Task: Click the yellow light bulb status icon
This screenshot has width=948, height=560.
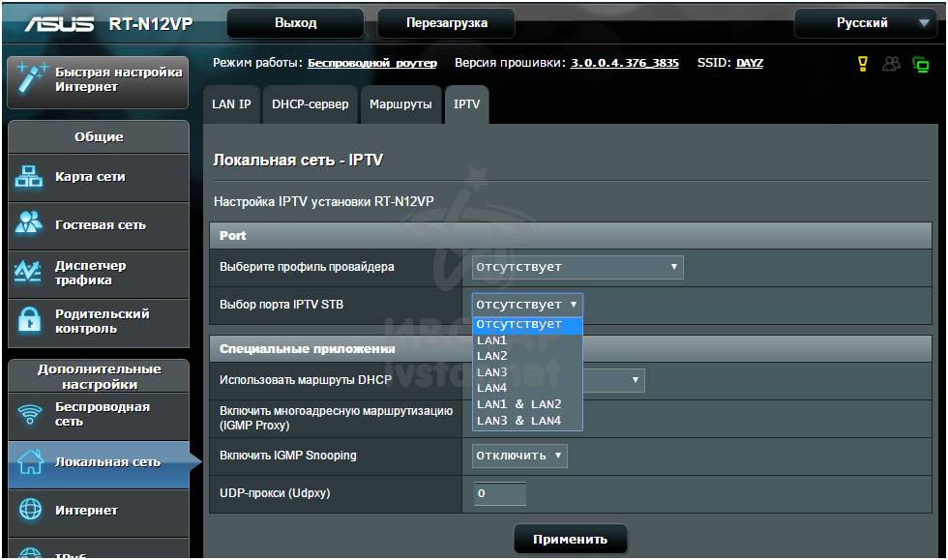Action: tap(863, 64)
